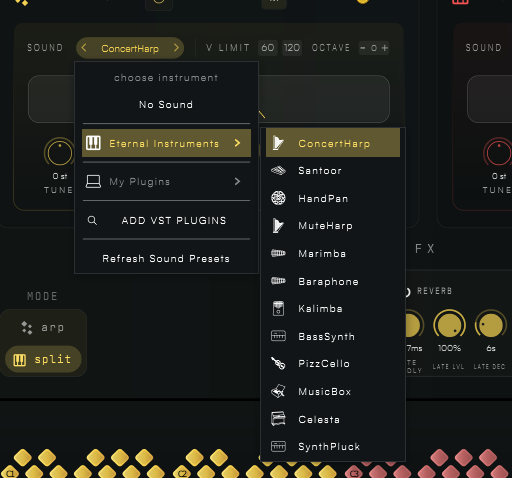This screenshot has height=478, width=512.
Task: Select the Celesta piano icon
Action: (x=278, y=419)
